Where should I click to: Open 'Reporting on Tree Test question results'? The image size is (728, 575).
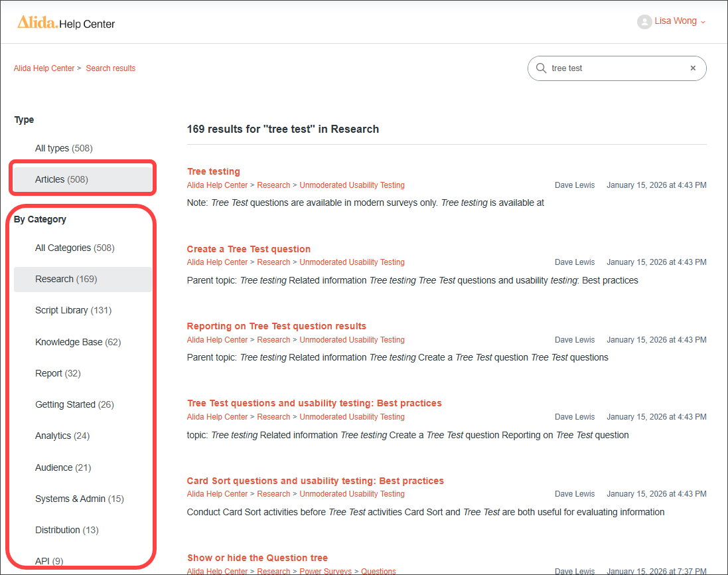[277, 326]
